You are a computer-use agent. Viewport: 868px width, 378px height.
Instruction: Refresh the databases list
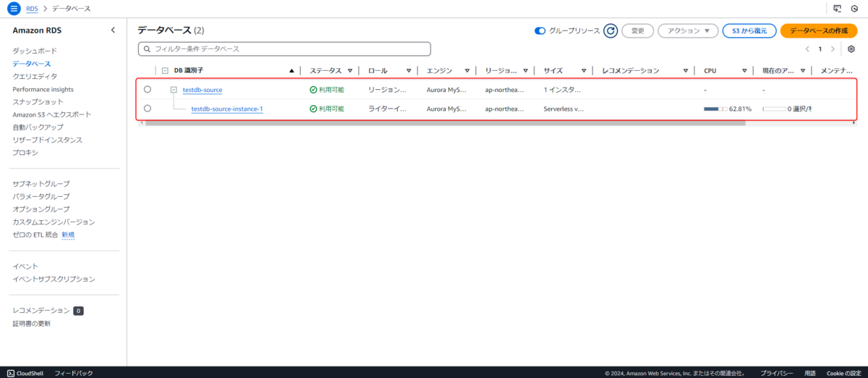pos(610,30)
